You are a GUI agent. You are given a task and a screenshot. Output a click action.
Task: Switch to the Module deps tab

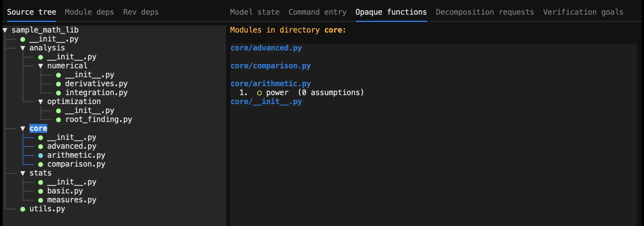click(x=89, y=12)
